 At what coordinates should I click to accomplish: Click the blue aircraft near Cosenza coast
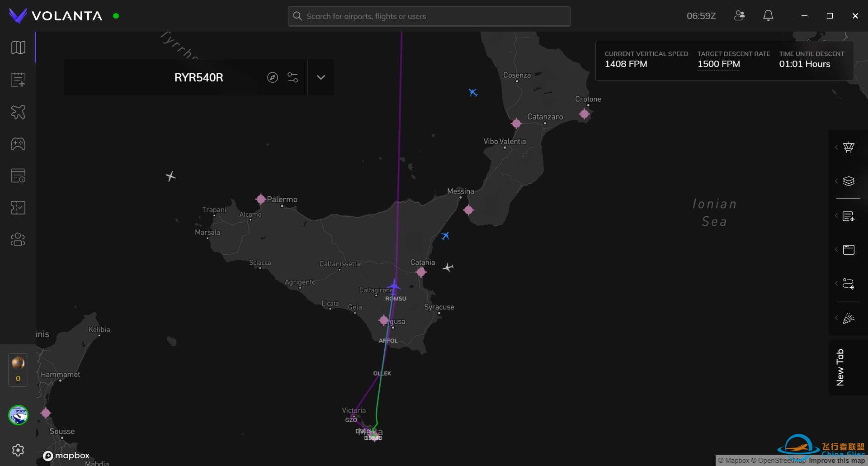(473, 93)
